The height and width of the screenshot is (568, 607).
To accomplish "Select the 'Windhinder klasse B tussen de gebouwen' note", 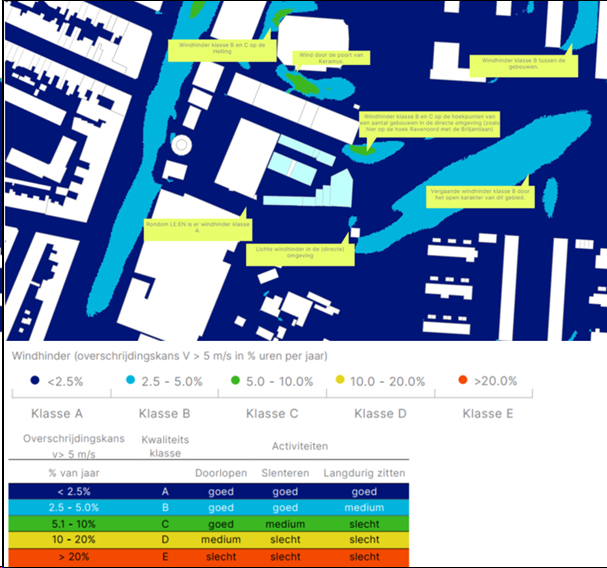I will click(x=523, y=66).
